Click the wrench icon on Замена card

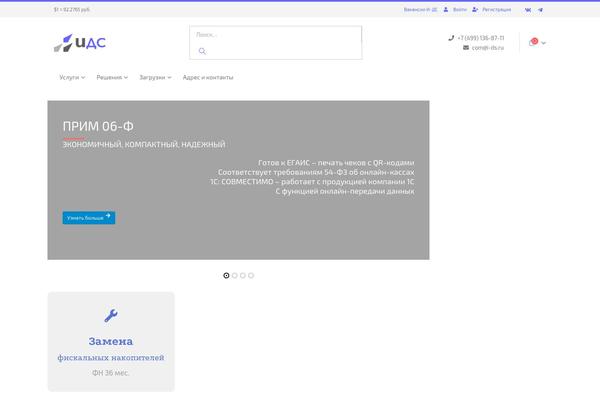[x=111, y=315]
